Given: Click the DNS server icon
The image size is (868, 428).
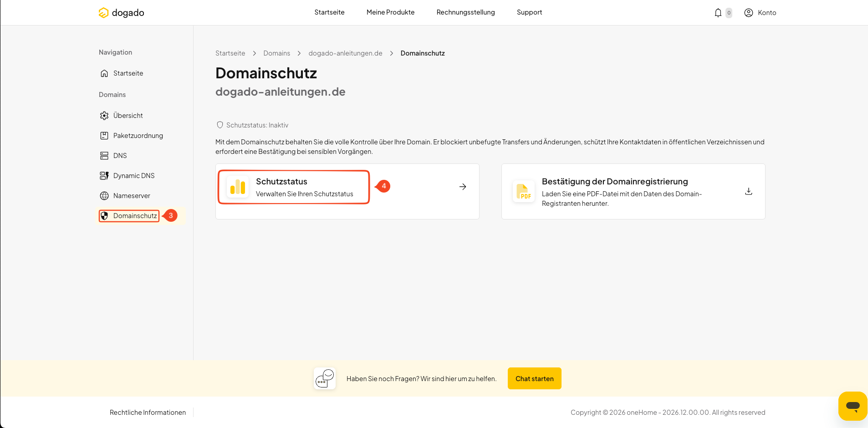Looking at the screenshot, I should pyautogui.click(x=104, y=156).
